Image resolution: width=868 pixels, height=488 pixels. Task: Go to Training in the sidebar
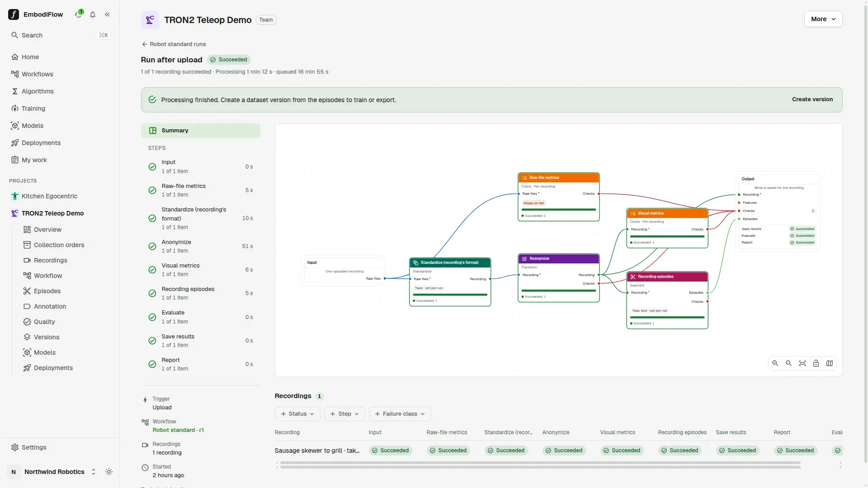point(60,108)
